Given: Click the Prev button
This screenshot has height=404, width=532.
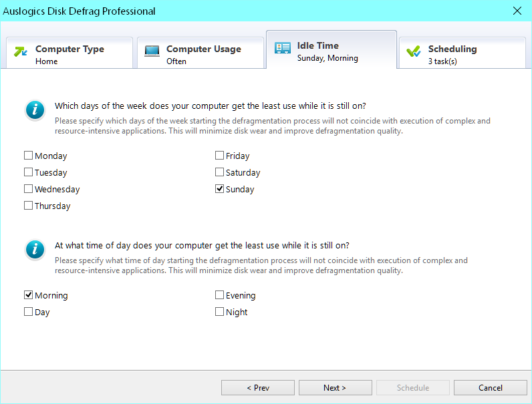Looking at the screenshot, I should 258,388.
